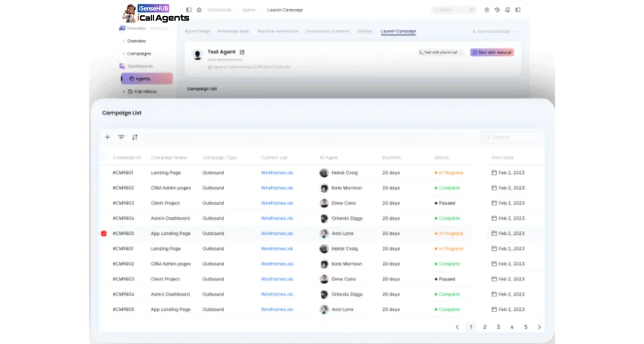Go to the previous page arrow
Screen dimensions: 644x344
[x=457, y=327]
